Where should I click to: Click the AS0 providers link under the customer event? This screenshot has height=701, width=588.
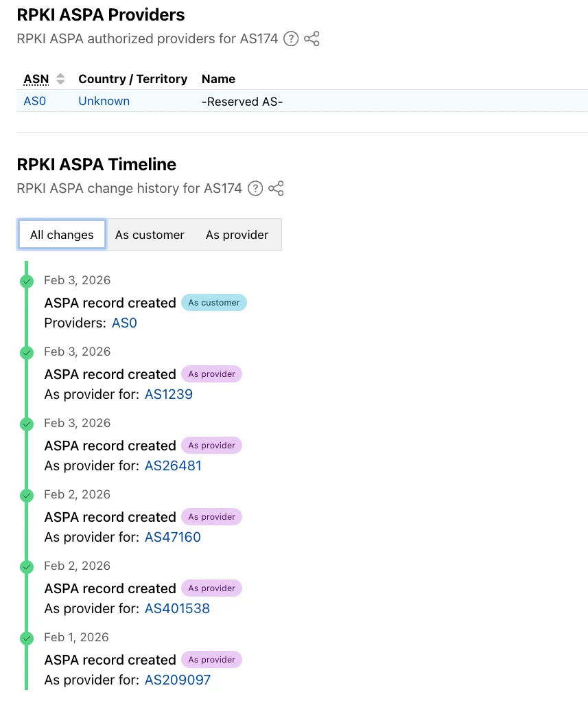click(x=124, y=323)
